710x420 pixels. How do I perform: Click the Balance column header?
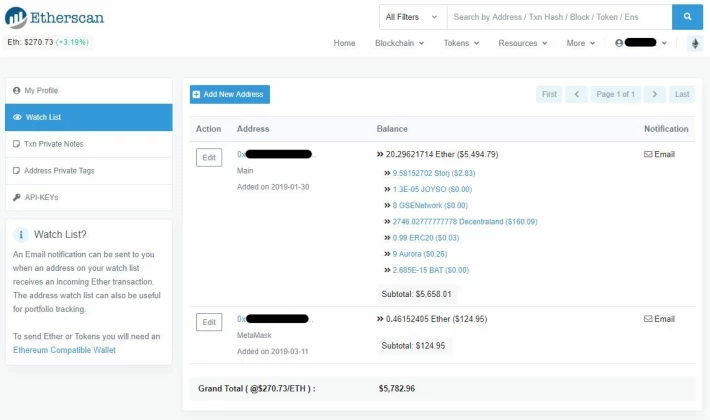pos(392,129)
